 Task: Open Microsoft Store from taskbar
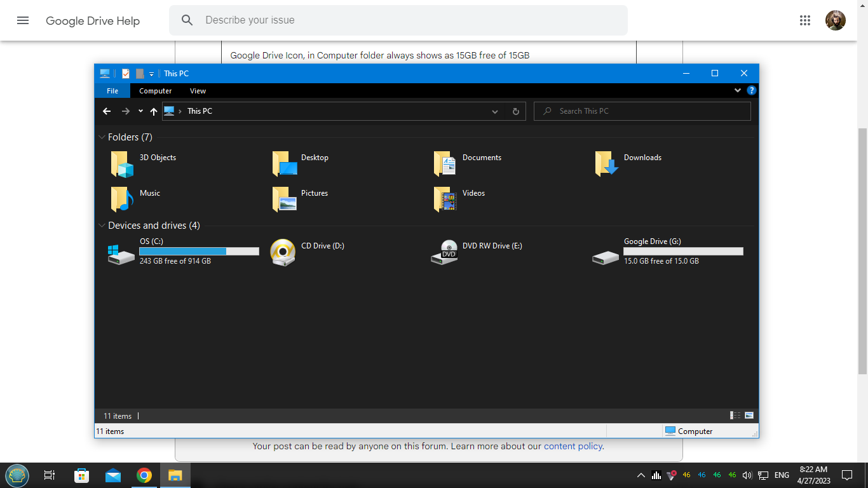[x=81, y=475]
